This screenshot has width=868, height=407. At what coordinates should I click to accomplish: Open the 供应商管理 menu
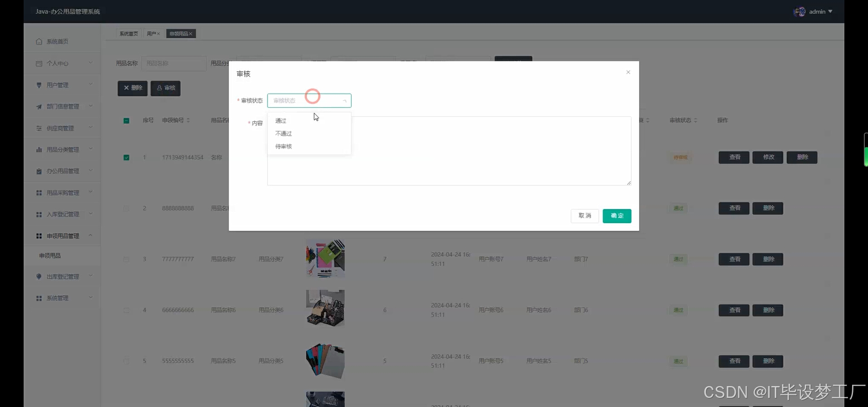click(62, 128)
